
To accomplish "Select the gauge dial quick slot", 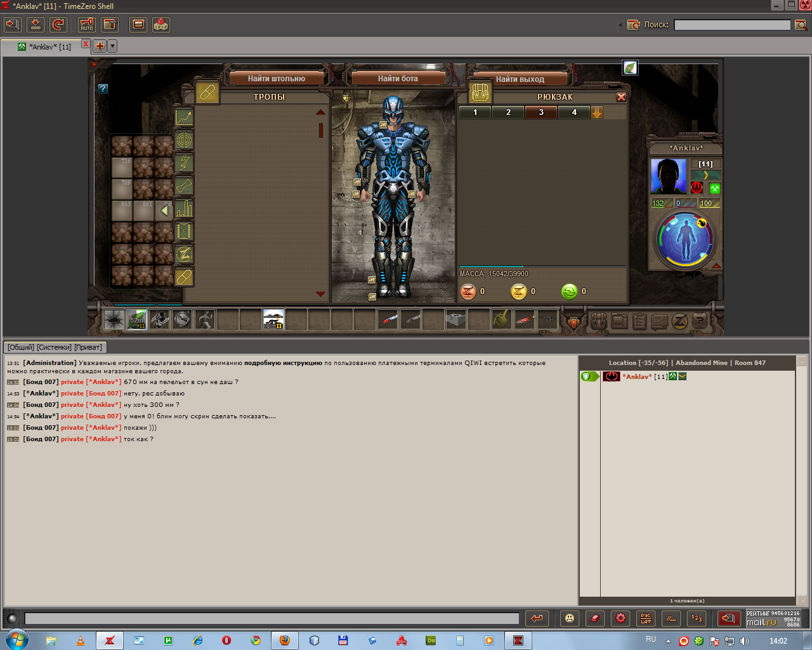I will pyautogui.click(x=182, y=319).
